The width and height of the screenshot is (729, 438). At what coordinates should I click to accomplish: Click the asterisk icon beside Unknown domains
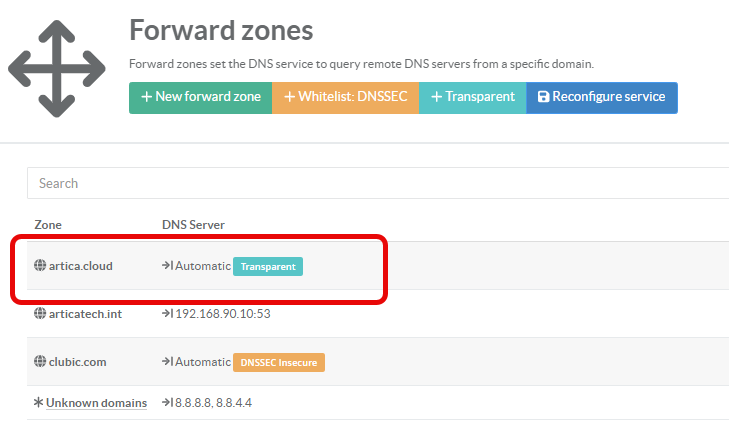[x=39, y=403]
